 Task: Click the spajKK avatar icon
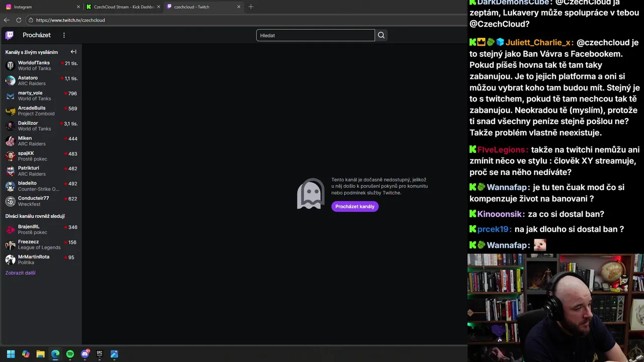[x=10, y=156]
